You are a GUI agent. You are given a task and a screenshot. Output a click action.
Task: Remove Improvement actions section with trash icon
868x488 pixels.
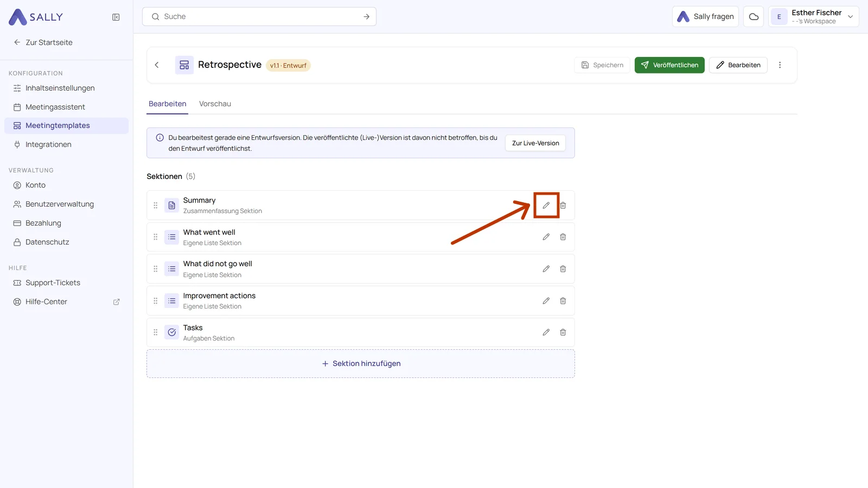pyautogui.click(x=563, y=301)
